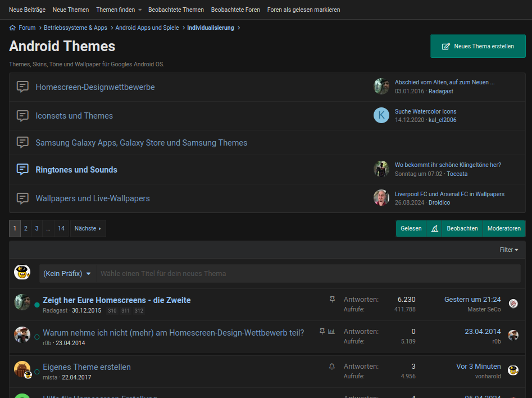Click the ellipsis page jump
This screenshot has width=532, height=398.
click(48, 229)
